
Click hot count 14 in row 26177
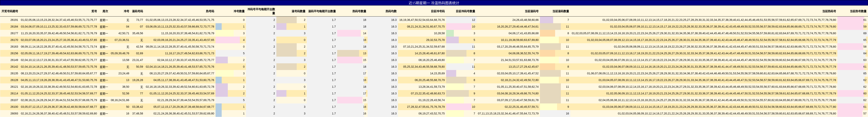(x=365, y=33)
